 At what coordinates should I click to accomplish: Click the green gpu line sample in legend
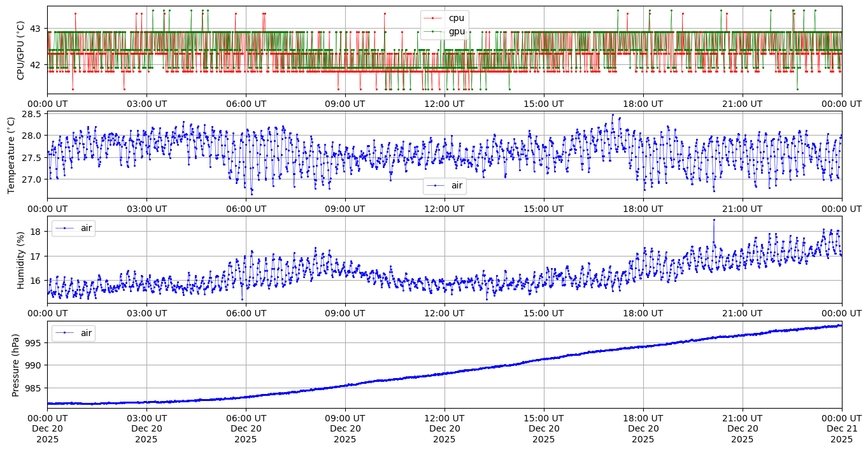433,31
